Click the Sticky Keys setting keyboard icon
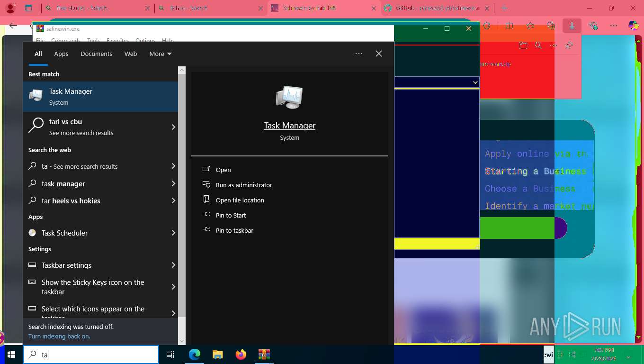644x364 pixels. pos(32,282)
